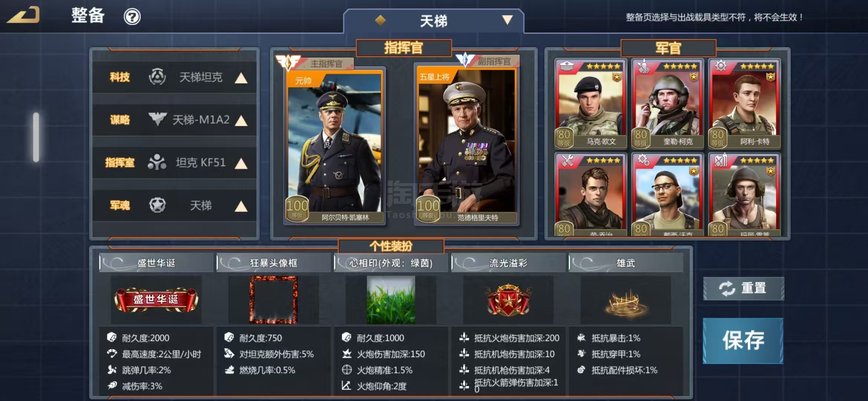
Task: Click the 谋略 winged strategy icon
Action: (x=158, y=119)
